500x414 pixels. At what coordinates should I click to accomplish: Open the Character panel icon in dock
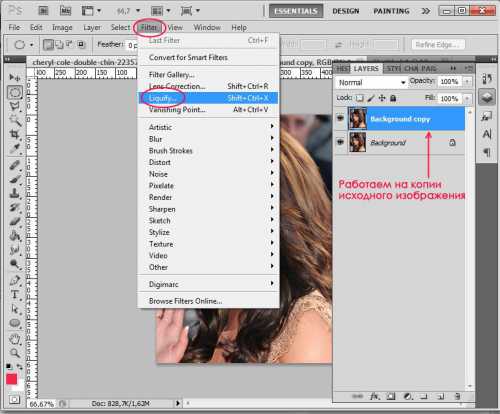[487, 134]
